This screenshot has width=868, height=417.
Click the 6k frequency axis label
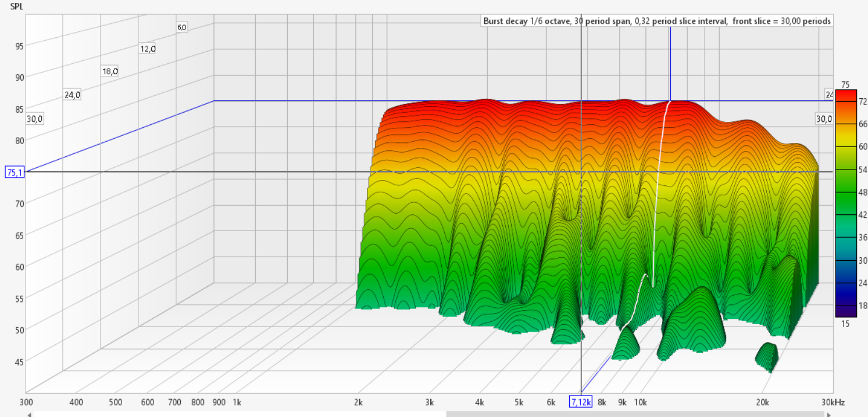pyautogui.click(x=551, y=402)
